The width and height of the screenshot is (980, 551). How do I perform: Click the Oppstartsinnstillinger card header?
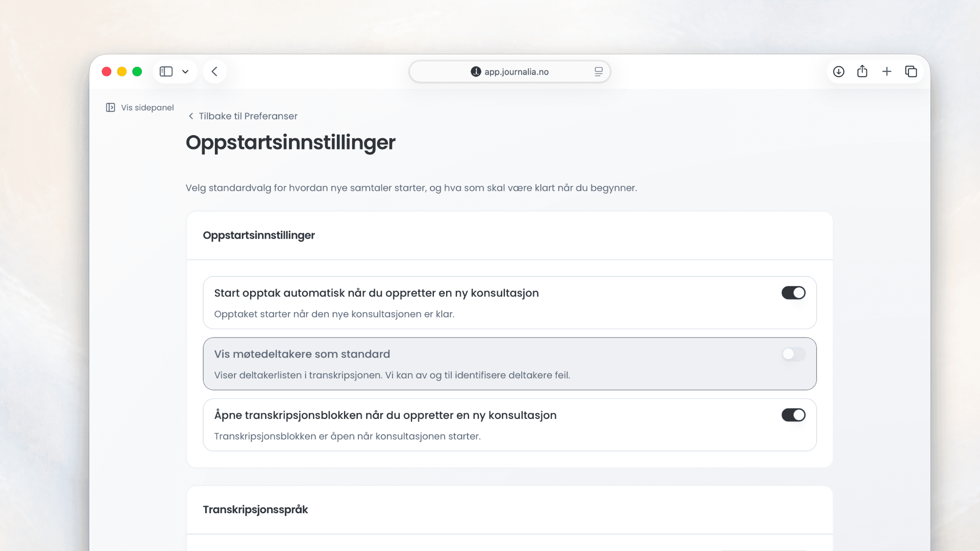(259, 235)
